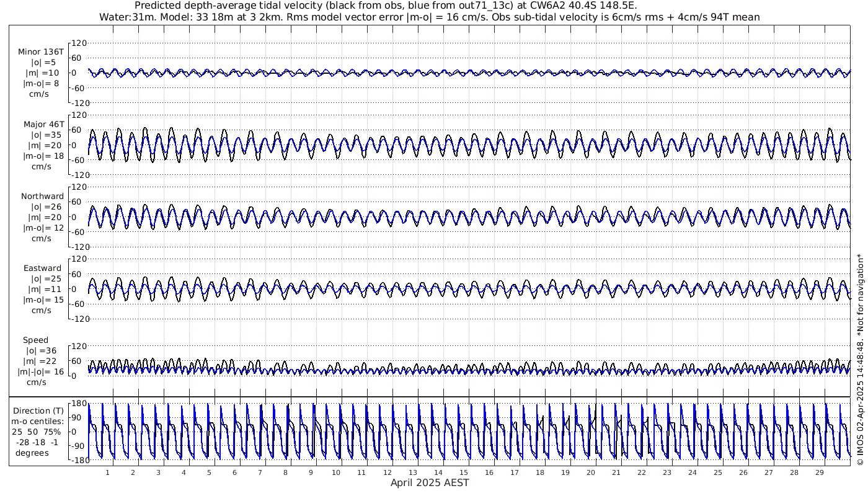Select the "|m|-|o|= 16" speed difference value
868x496 pixels.
(x=42, y=371)
